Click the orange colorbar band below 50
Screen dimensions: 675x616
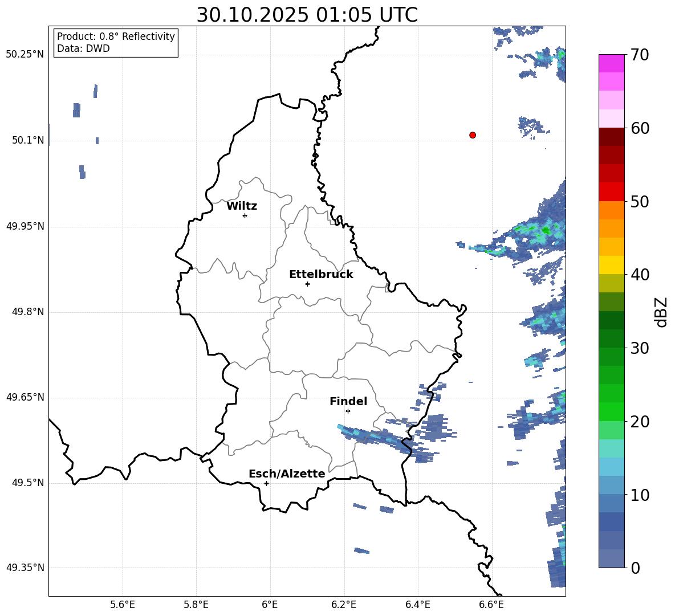click(x=611, y=210)
